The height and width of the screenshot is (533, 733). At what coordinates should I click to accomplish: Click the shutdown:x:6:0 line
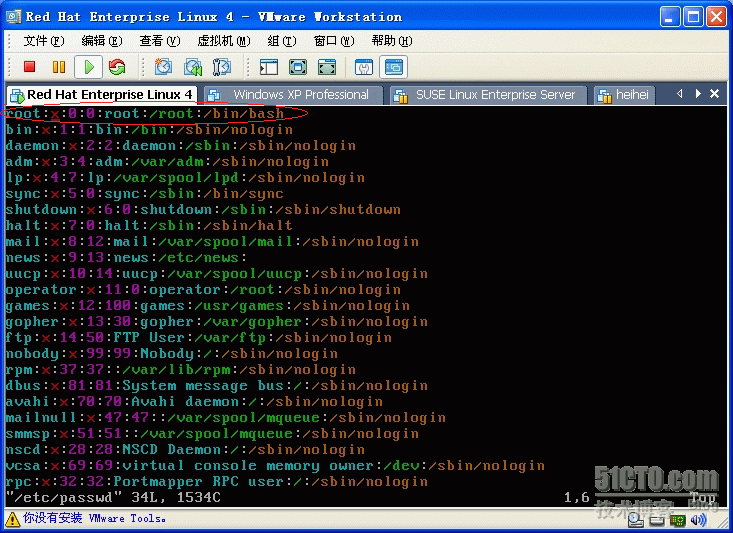(203, 209)
